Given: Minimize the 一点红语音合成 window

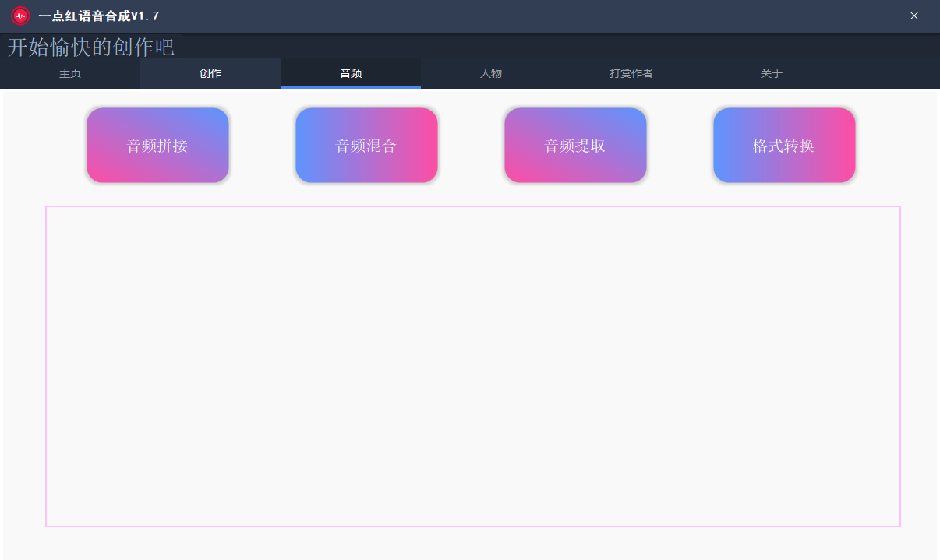Looking at the screenshot, I should pos(875,16).
